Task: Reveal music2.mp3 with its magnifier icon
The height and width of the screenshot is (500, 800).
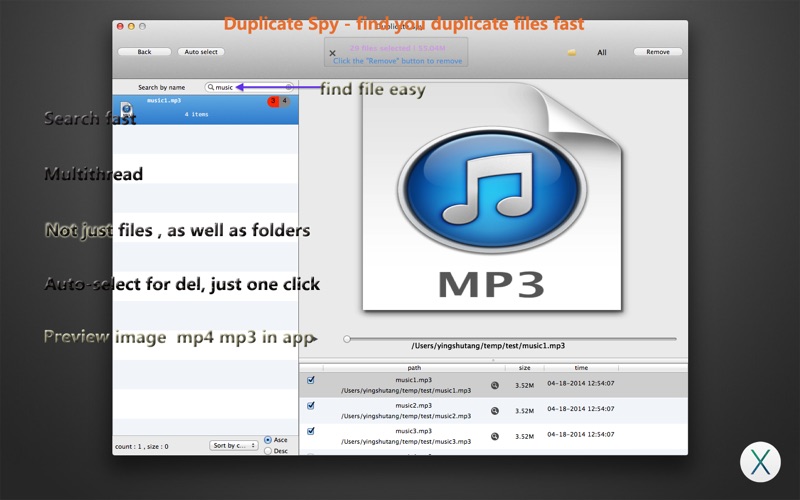Action: (494, 411)
